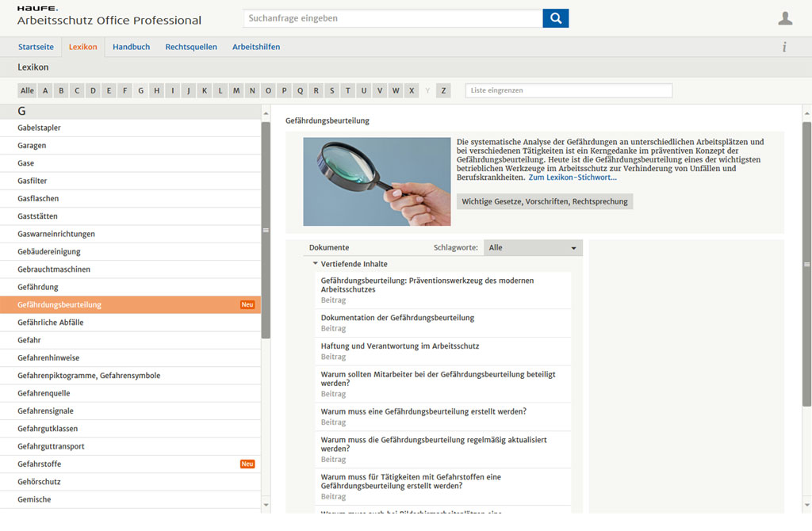The width and height of the screenshot is (812, 531).
Task: Open the Rechtsquellen tab
Action: pyautogui.click(x=191, y=47)
